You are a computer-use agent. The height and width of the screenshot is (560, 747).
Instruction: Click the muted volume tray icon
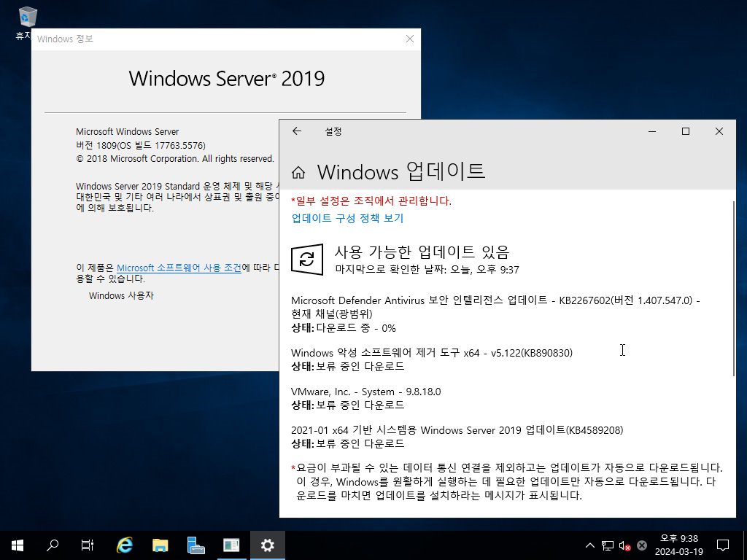pyautogui.click(x=624, y=545)
